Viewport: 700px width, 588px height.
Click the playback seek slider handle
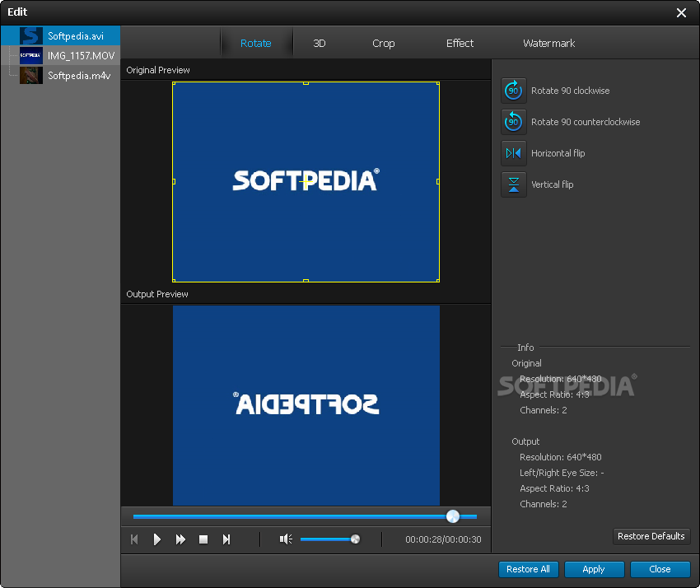(x=453, y=516)
